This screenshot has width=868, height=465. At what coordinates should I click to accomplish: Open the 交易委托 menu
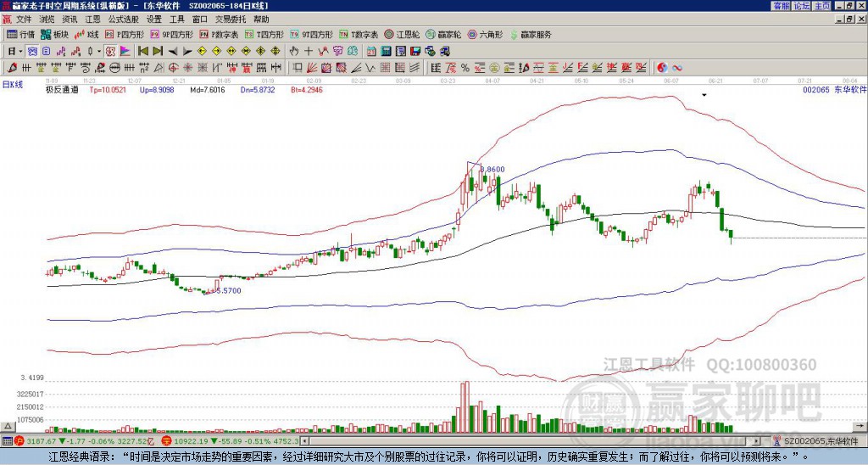pos(231,20)
